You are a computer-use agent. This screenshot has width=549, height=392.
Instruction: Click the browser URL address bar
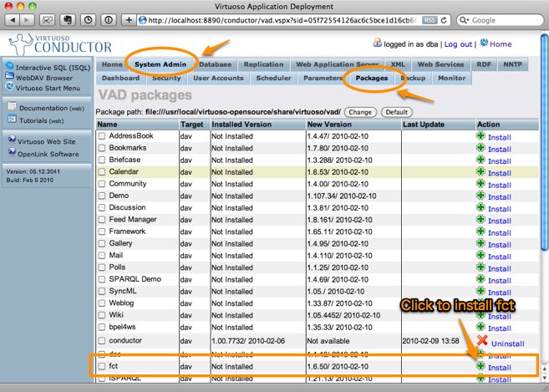(x=276, y=18)
